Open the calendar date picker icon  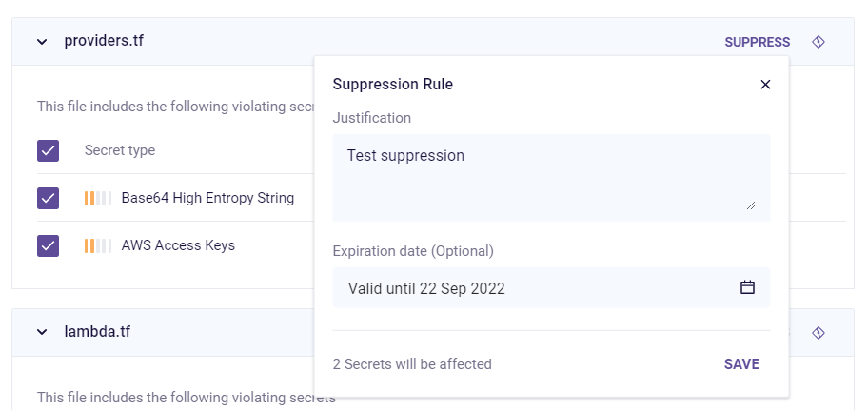(x=747, y=287)
